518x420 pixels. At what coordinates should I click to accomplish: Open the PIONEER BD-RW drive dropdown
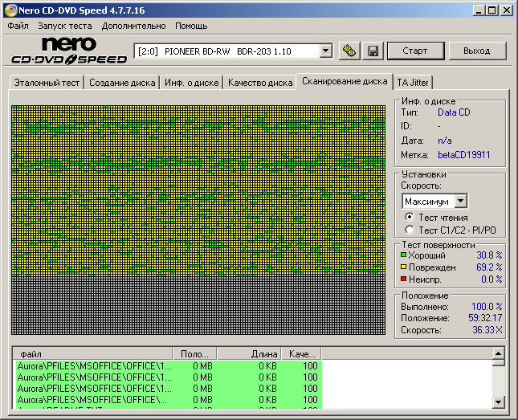click(x=325, y=51)
